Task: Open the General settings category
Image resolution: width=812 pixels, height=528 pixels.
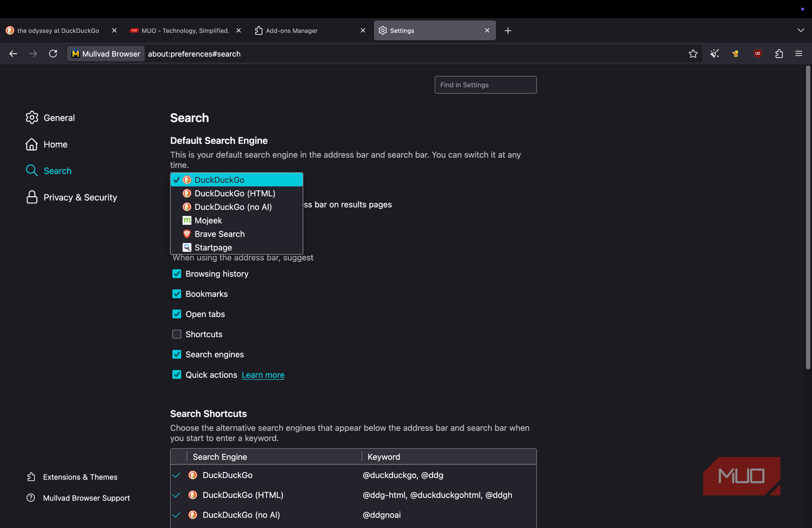Action: pos(50,118)
